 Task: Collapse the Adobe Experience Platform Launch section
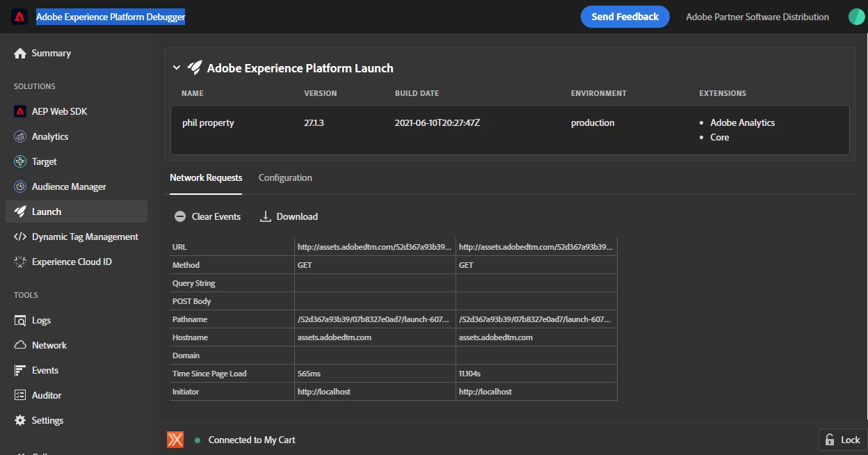click(x=177, y=67)
